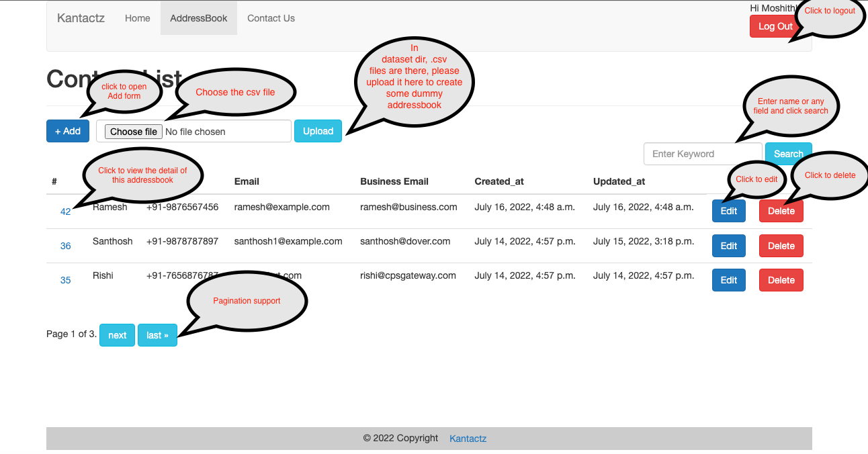Open the Contact Us page
Image resolution: width=868 pixels, height=454 pixels.
pyautogui.click(x=271, y=18)
